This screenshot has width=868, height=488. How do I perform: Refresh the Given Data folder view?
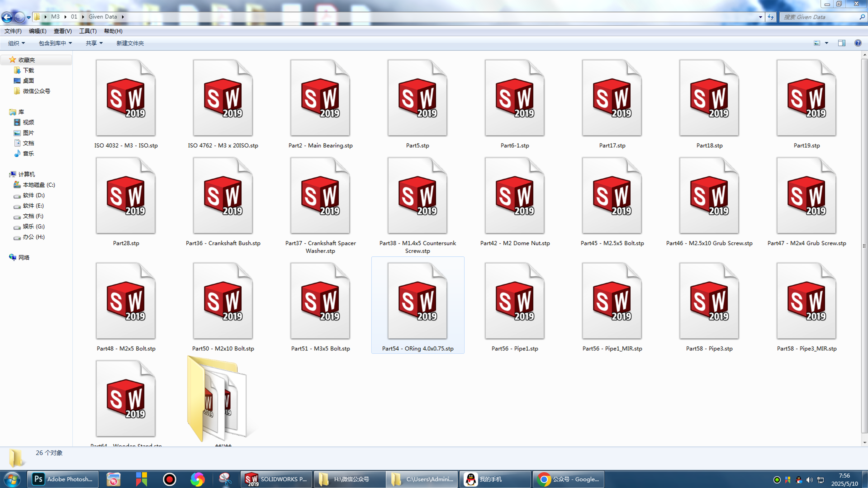pyautogui.click(x=771, y=17)
